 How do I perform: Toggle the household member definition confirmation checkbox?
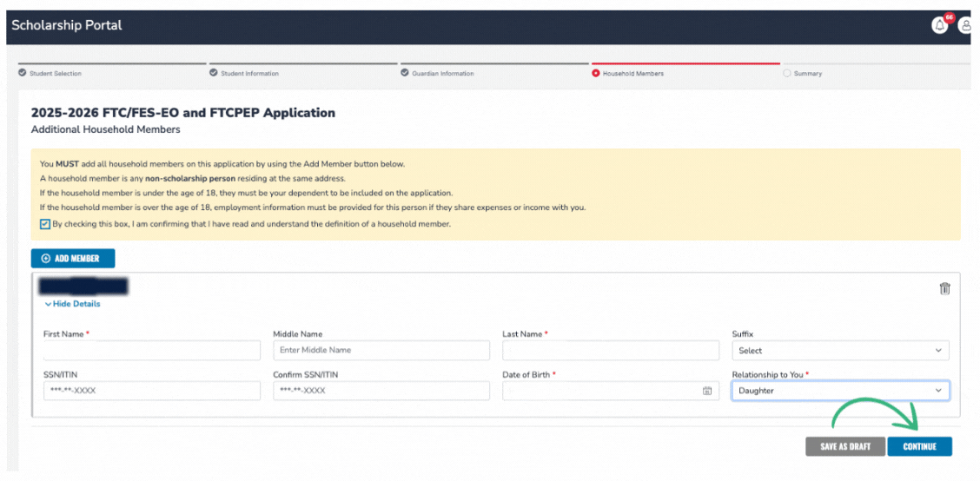[45, 224]
